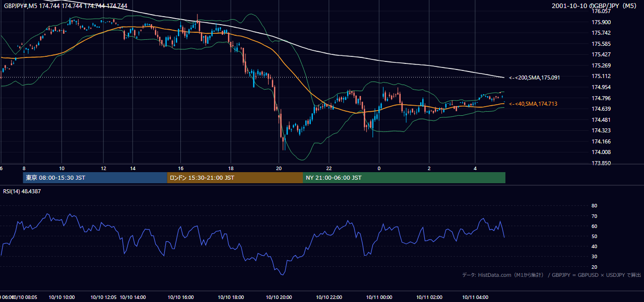Click hour label 10 on price chart time axis
The image size is (644, 302).
pos(61,168)
